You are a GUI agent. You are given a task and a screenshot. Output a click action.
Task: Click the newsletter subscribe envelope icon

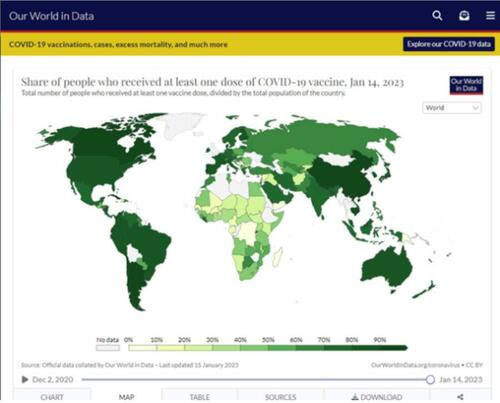464,16
